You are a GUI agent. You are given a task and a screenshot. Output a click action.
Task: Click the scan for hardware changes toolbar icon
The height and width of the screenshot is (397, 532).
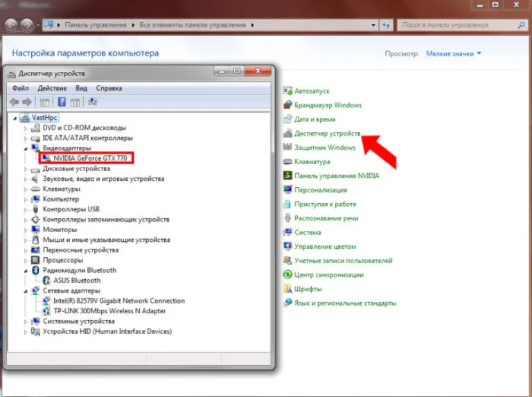[x=92, y=102]
